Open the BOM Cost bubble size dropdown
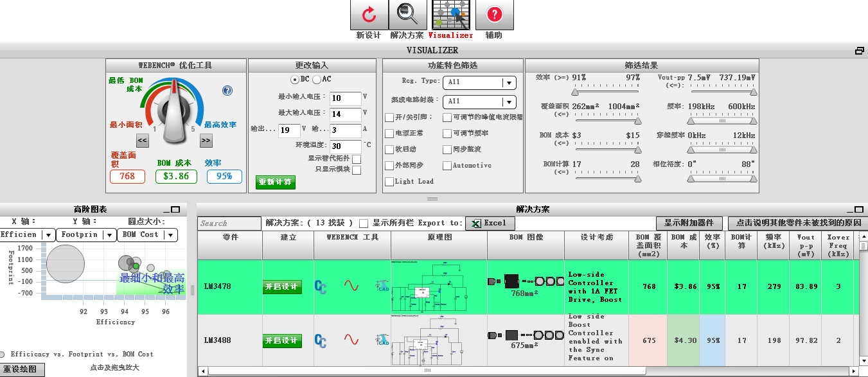Image resolution: width=868 pixels, height=377 pixels. [x=147, y=235]
